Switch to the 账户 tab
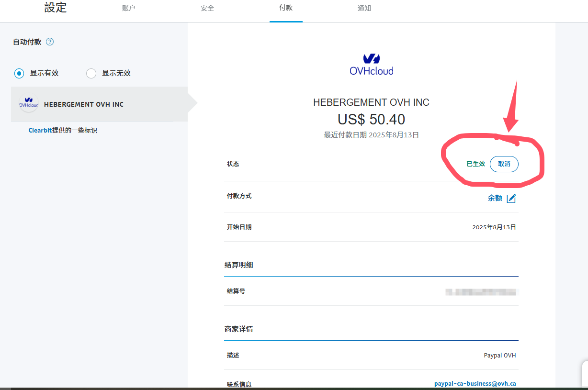588x390 pixels. pos(128,8)
